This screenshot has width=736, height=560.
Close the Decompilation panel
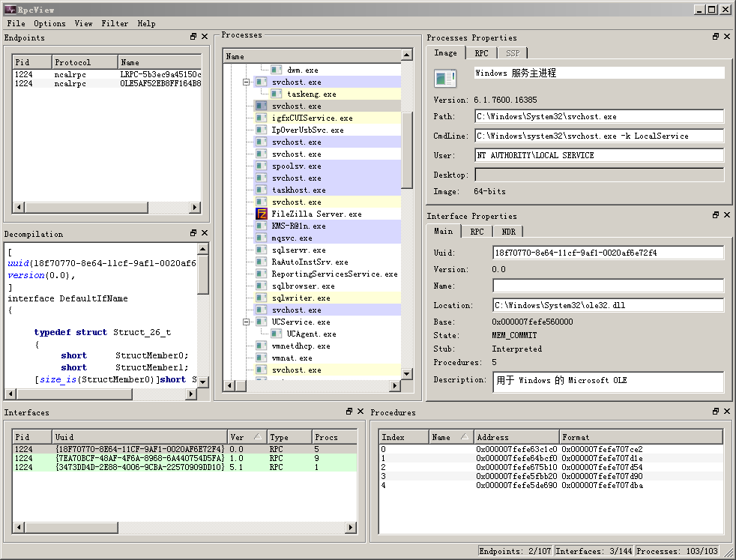(x=205, y=233)
